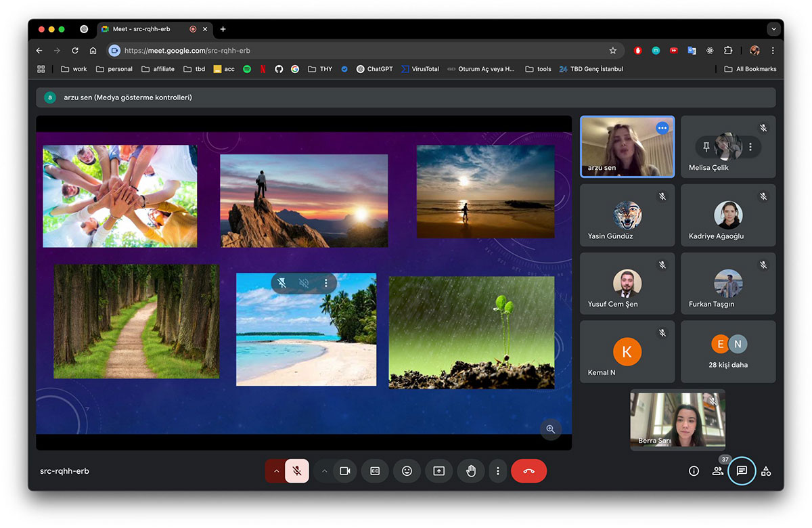Screen dimensions: 812x528
Task: Click the present screen button
Action: click(x=438, y=471)
